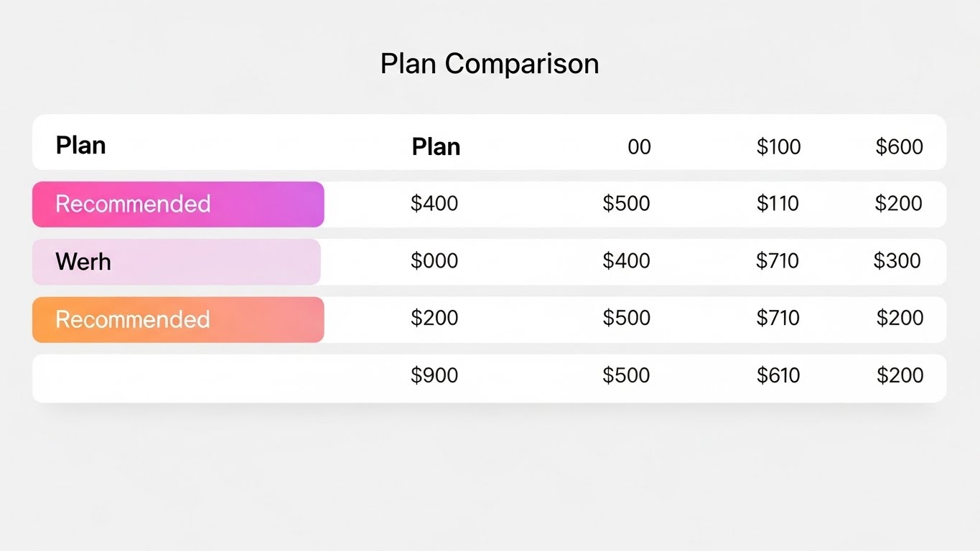Choose the $900 price in bottom row

434,375
